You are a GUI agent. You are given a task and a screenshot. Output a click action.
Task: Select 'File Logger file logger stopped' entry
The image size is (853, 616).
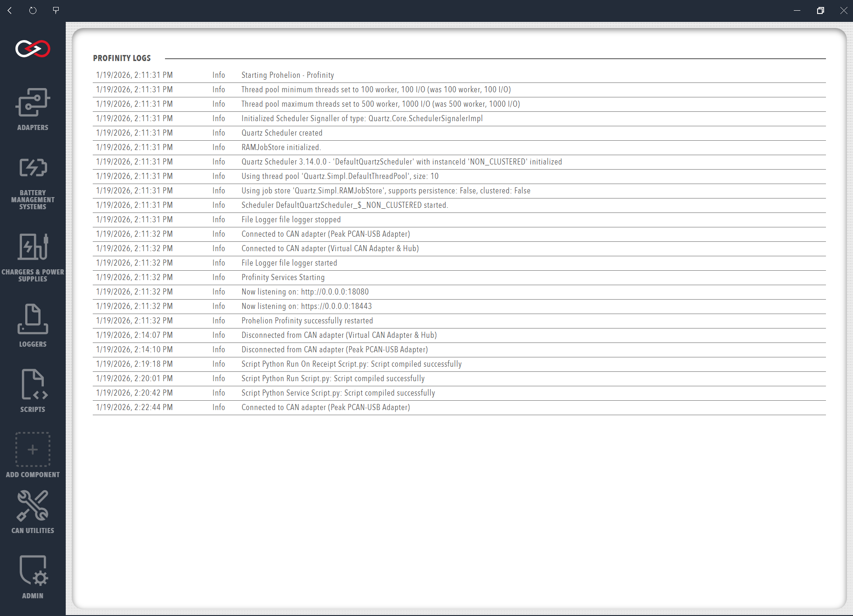[459, 219]
